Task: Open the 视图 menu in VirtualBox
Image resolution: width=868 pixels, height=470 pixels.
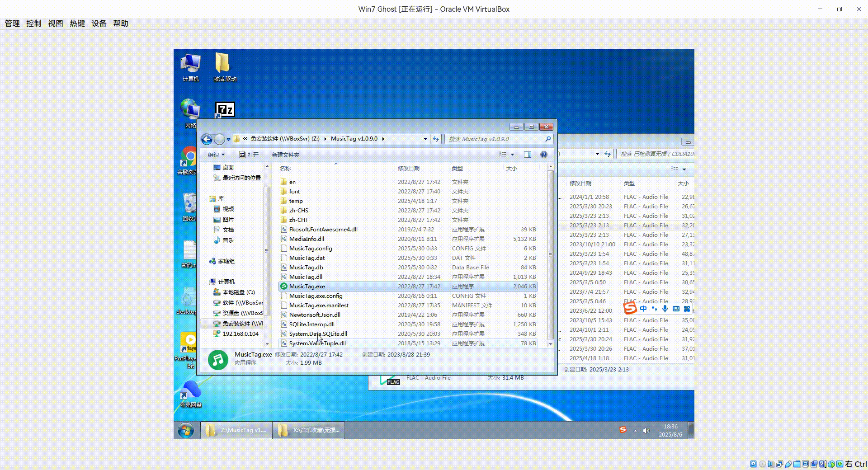Action: (56, 23)
